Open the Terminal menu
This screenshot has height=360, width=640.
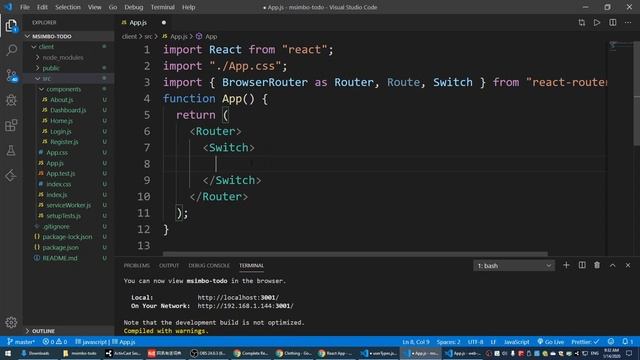[162, 7]
